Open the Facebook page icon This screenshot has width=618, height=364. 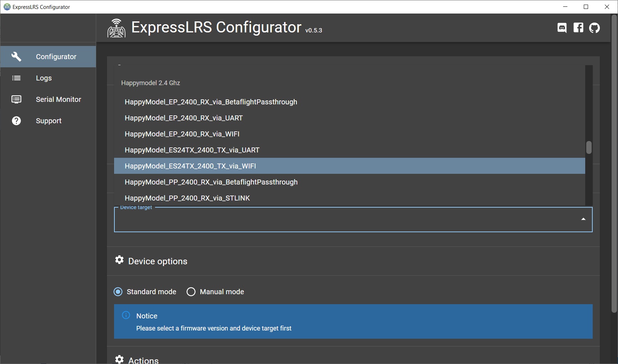[578, 28]
